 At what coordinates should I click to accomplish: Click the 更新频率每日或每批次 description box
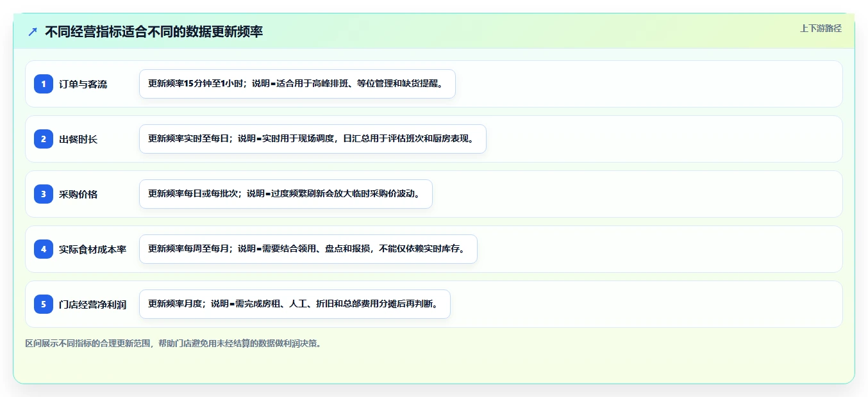(x=286, y=194)
